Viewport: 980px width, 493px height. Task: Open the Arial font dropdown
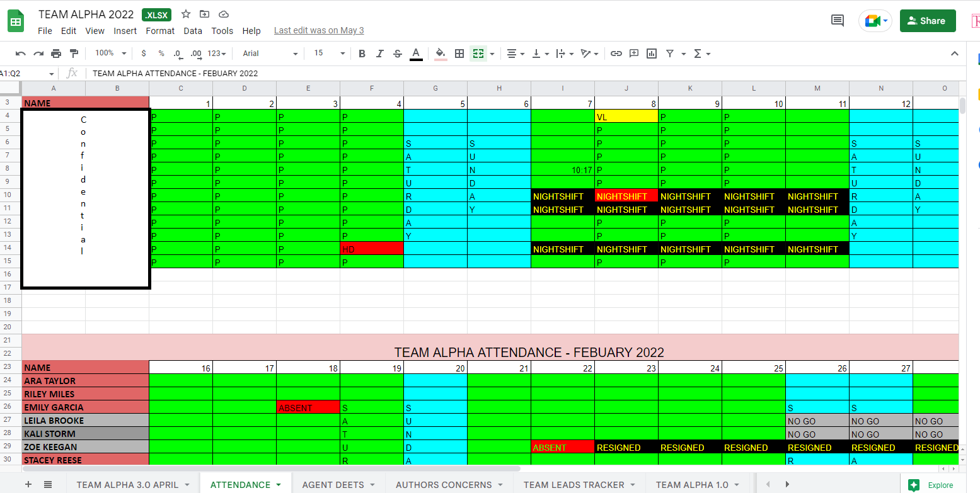272,54
